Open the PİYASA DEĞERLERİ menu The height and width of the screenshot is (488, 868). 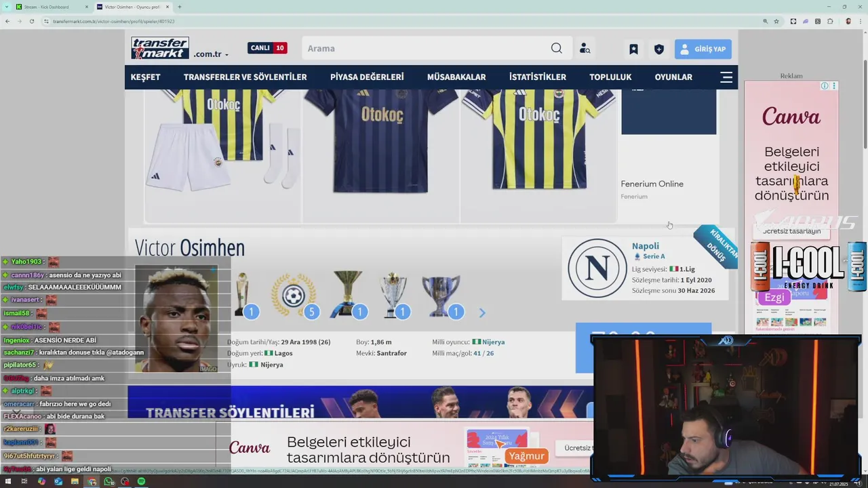pyautogui.click(x=367, y=77)
